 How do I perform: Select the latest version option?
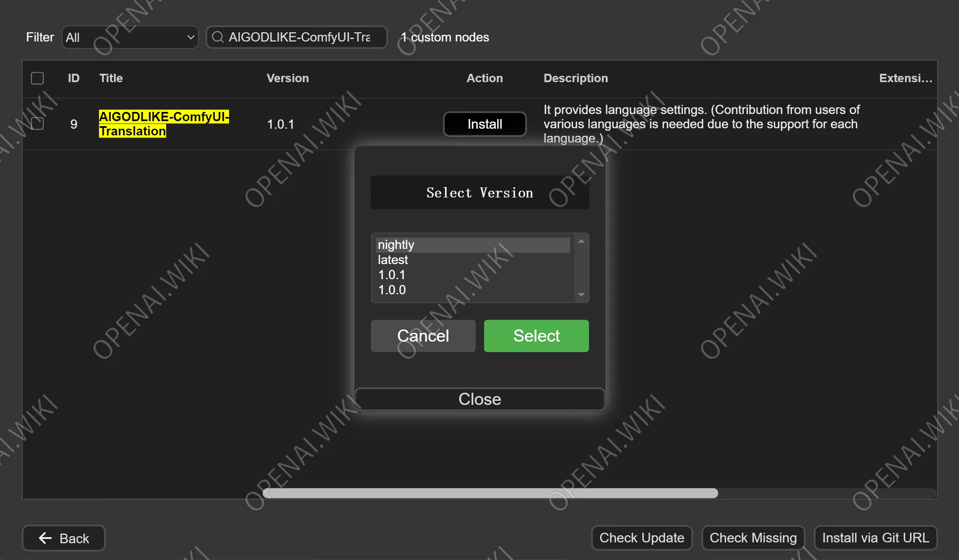[473, 260]
